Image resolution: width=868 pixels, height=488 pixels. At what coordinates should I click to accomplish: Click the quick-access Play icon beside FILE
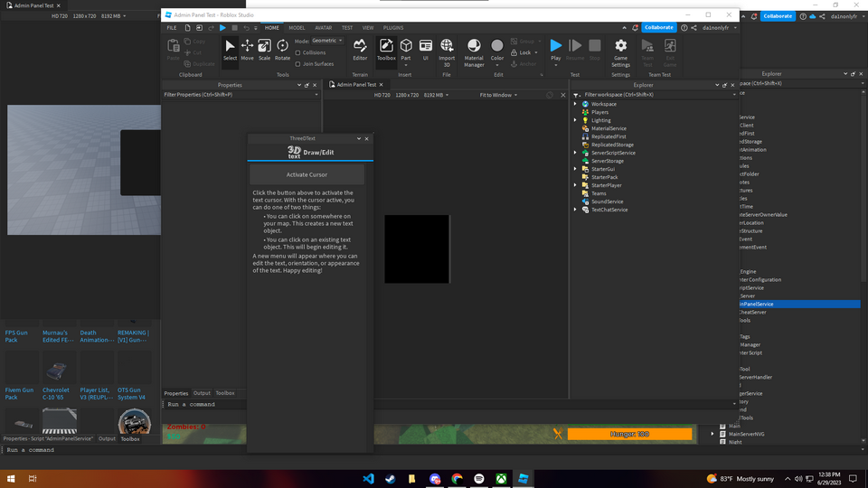click(x=222, y=28)
